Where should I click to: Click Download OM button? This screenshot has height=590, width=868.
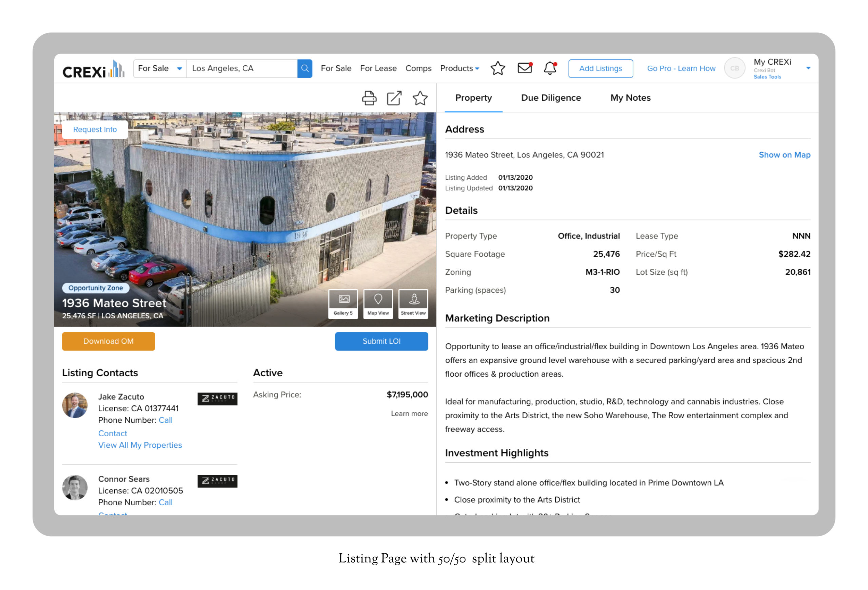[x=108, y=341]
